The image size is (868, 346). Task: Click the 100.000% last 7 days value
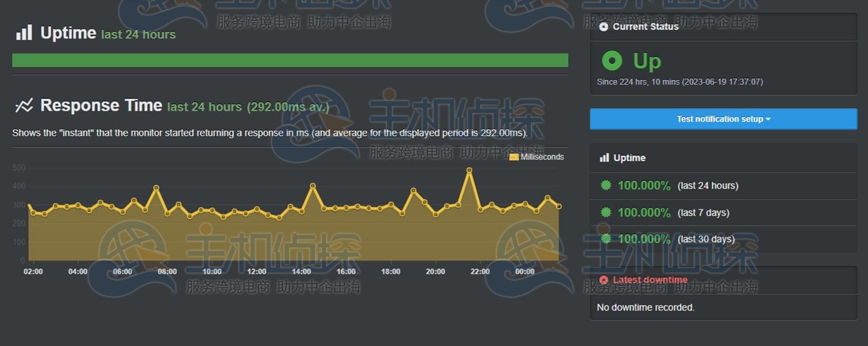[x=644, y=213]
